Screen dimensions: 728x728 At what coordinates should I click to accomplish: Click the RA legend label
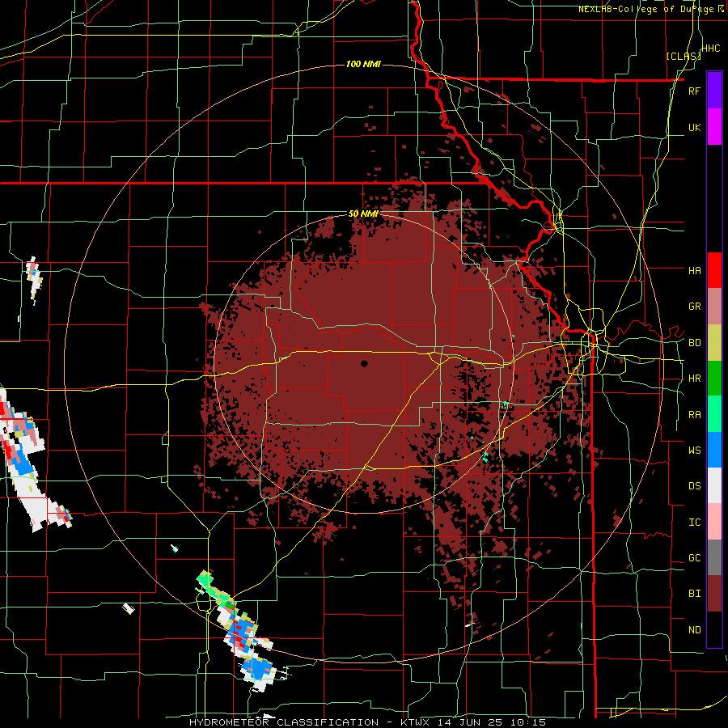click(x=694, y=414)
